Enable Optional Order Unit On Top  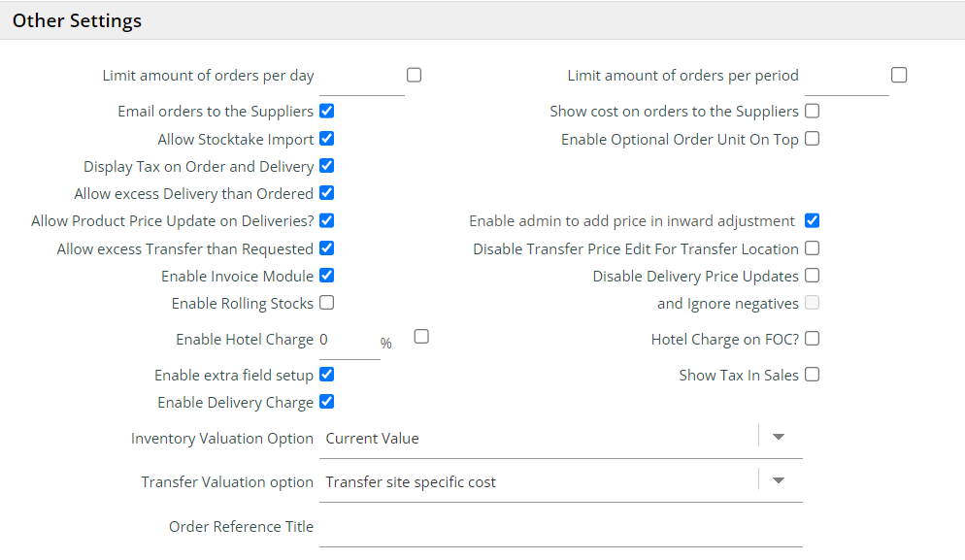click(x=813, y=139)
